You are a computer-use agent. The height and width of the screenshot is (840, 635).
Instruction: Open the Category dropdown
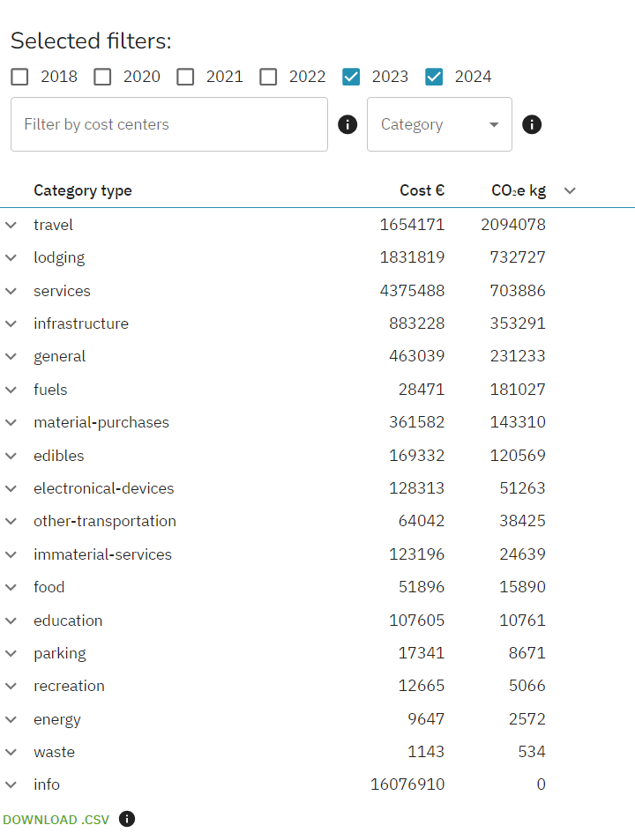pos(439,124)
